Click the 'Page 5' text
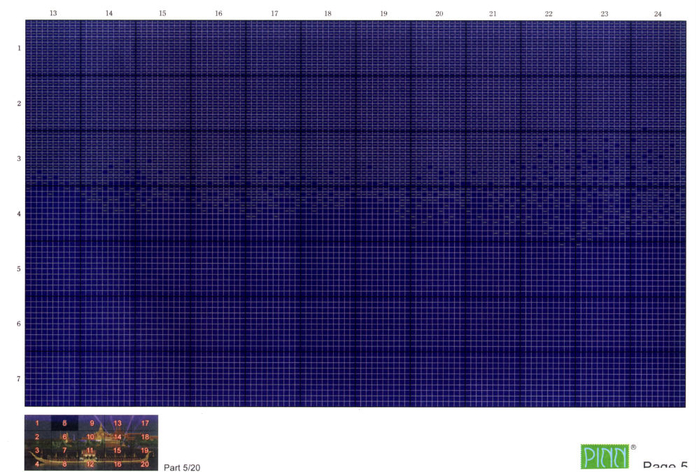This screenshot has height=472, width=699. coord(665,466)
